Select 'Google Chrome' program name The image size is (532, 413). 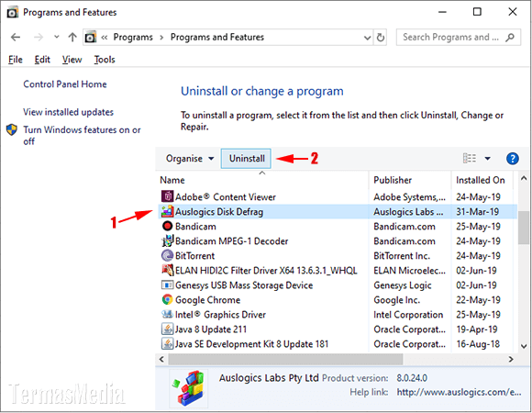pos(207,300)
